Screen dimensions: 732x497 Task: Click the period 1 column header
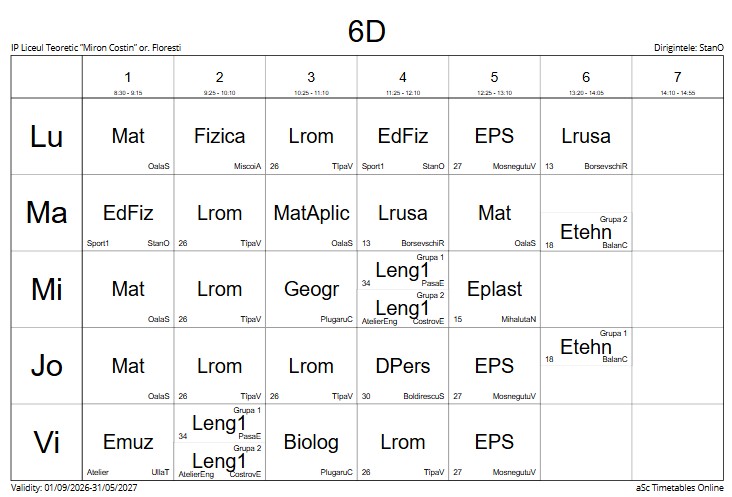[128, 77]
